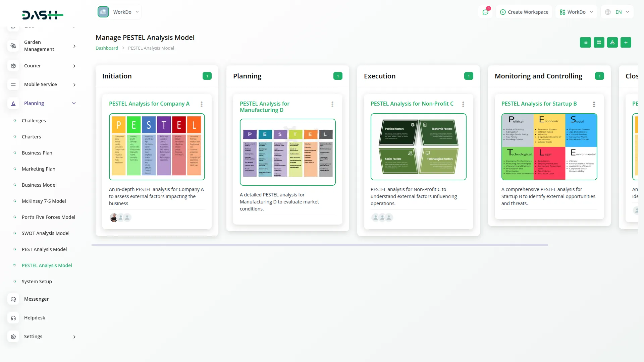Open options menu for Company A card

coord(202,104)
